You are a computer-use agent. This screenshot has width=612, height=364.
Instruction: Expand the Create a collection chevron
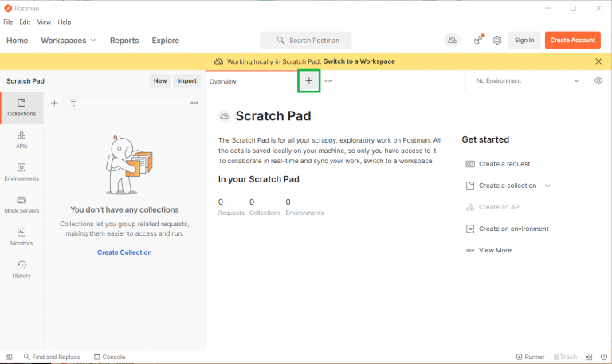point(547,186)
